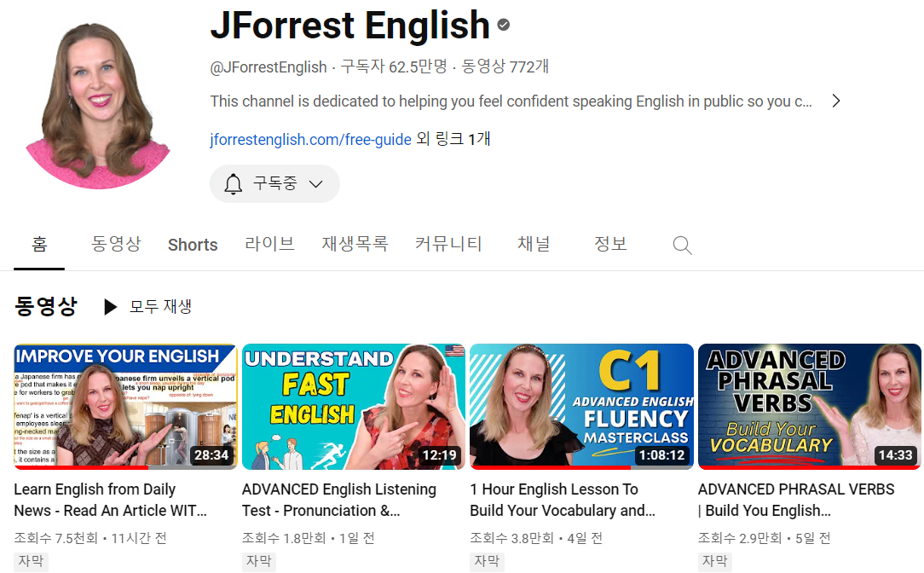Click the red watch progress bar on 1:08:12 video
This screenshot has width=924, height=573.
click(x=551, y=467)
